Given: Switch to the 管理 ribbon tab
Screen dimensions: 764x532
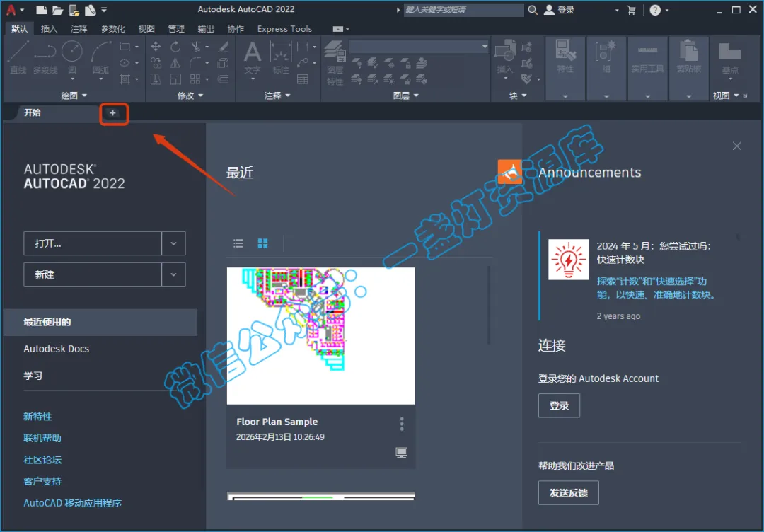Looking at the screenshot, I should point(176,29).
